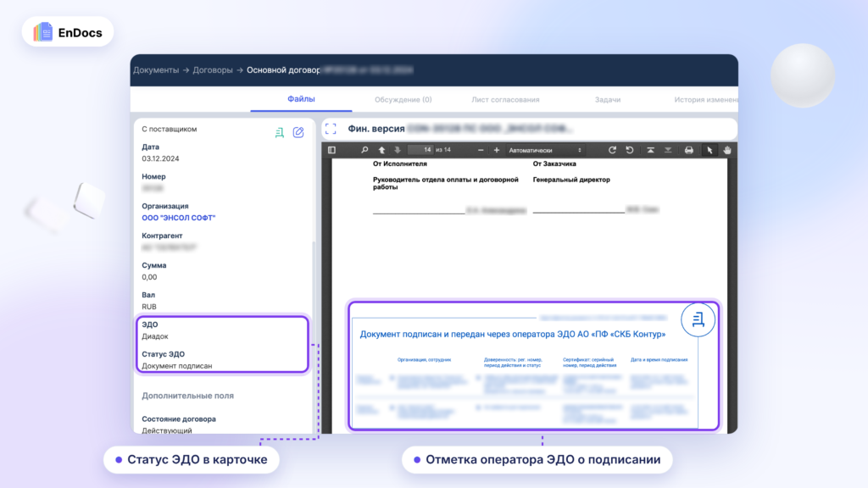Open the ООО "ЭНСОЛ СОФТ" organization link
Image resolution: width=868 pixels, height=488 pixels.
(178, 218)
